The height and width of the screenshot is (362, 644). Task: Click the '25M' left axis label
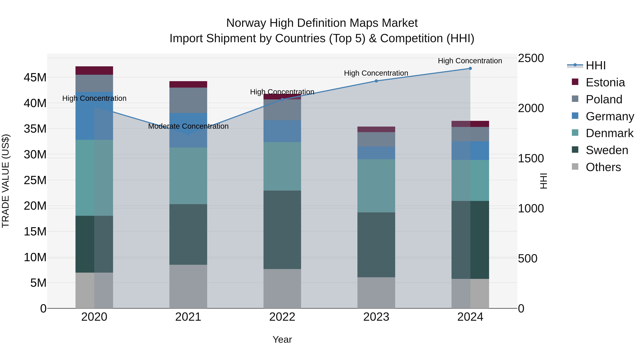pos(35,180)
